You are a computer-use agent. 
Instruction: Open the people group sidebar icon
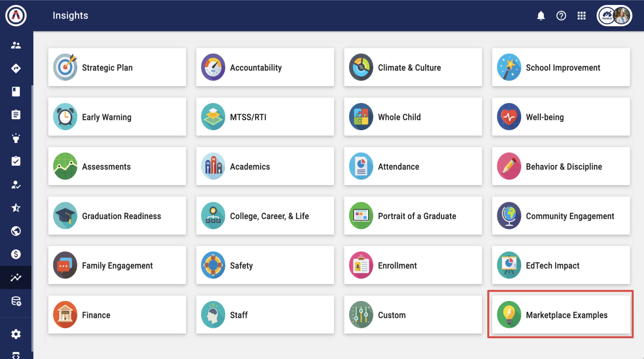(x=16, y=45)
